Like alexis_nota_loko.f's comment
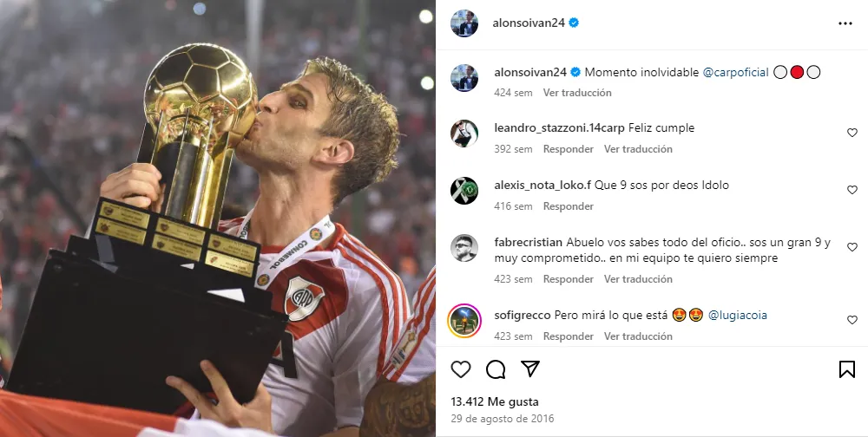 [x=852, y=190]
